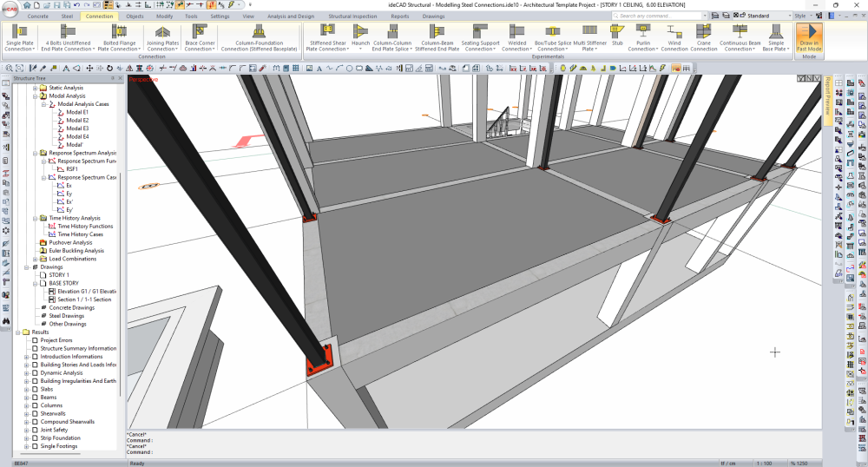Select the Pushover Analysis tree item
Image resolution: width=868 pixels, height=467 pixels.
pyautogui.click(x=70, y=242)
